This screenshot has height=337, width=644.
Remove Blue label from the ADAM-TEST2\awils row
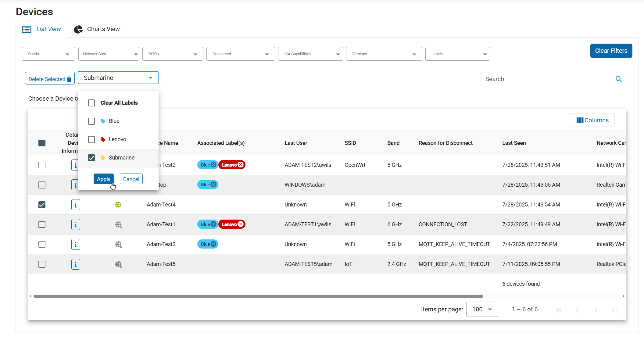tap(213, 165)
